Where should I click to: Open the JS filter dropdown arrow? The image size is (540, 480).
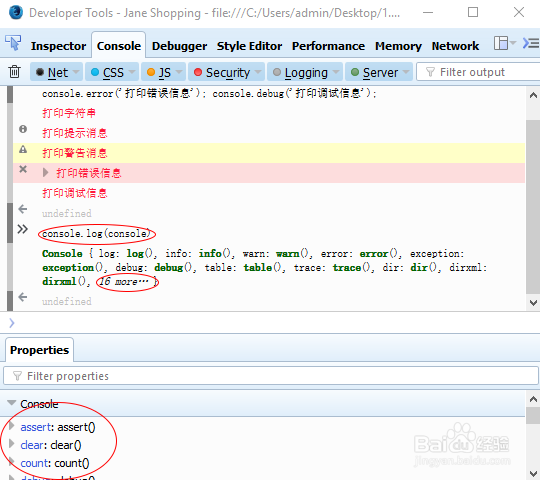pos(178,72)
